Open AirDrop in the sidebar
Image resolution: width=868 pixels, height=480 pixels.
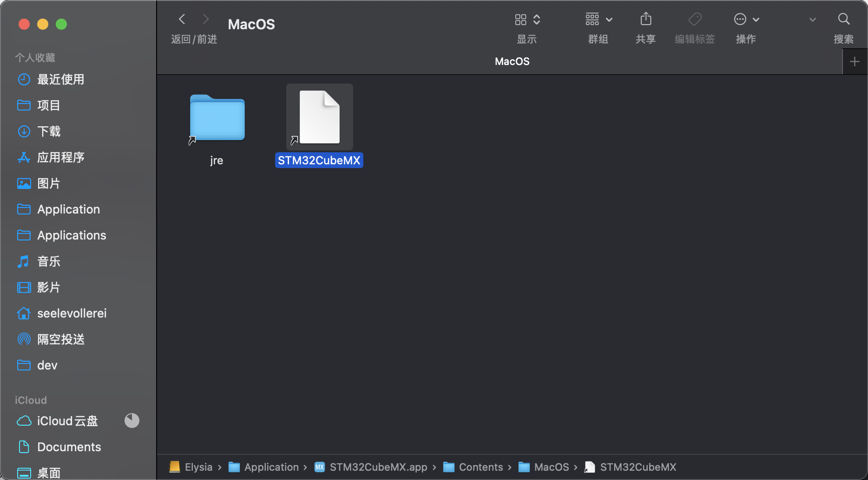[x=60, y=339]
